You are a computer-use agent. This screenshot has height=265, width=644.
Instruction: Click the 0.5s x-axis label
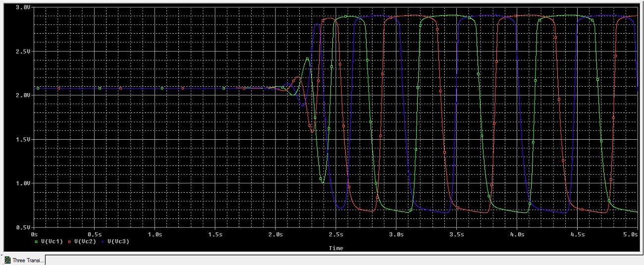click(94, 233)
